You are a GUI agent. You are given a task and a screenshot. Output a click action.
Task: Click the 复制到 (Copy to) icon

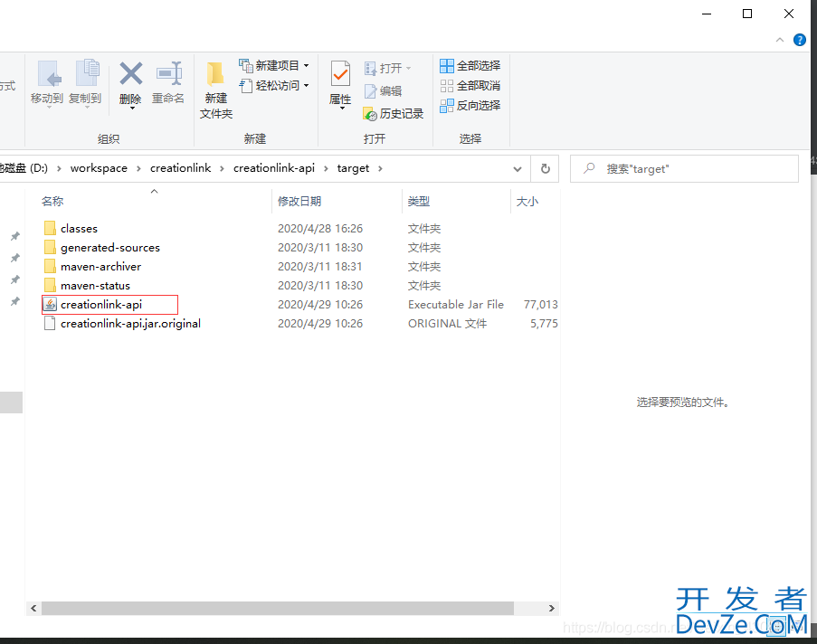(x=86, y=73)
